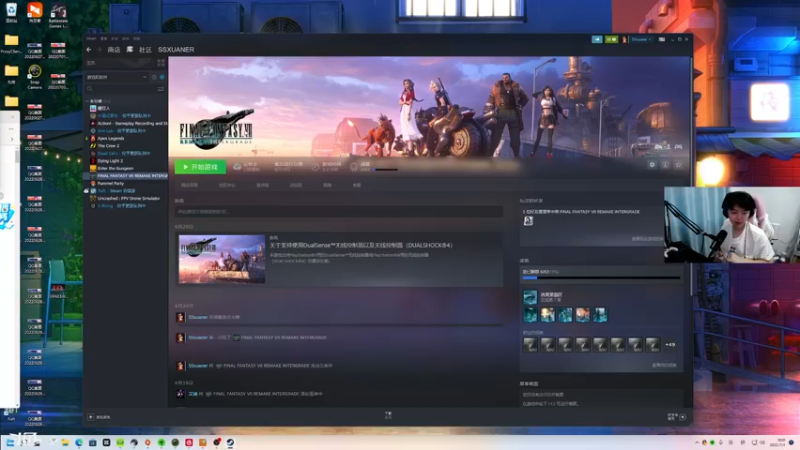This screenshot has height=450, width=800.
Task: Open the SSxuaner account dropdown
Action: coord(641,39)
